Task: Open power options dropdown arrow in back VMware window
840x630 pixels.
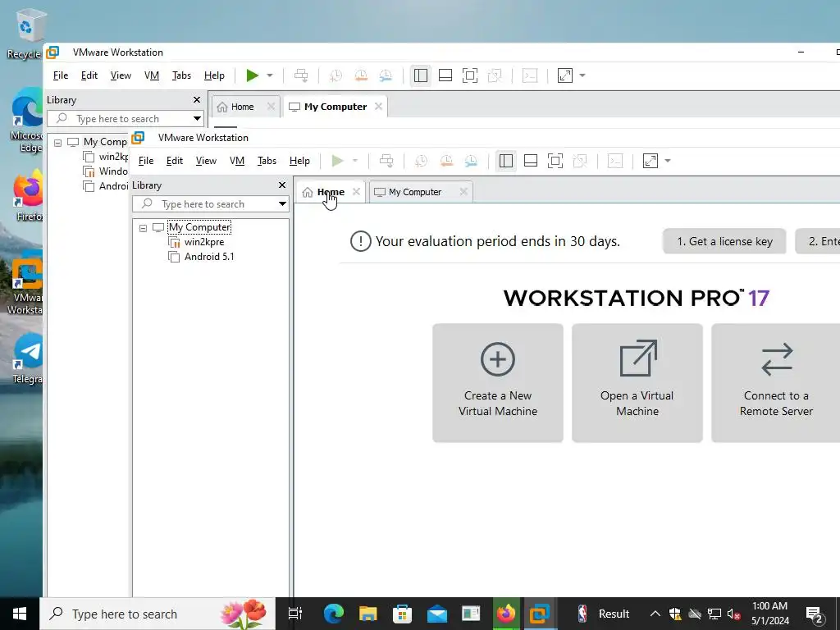Action: tap(270, 75)
